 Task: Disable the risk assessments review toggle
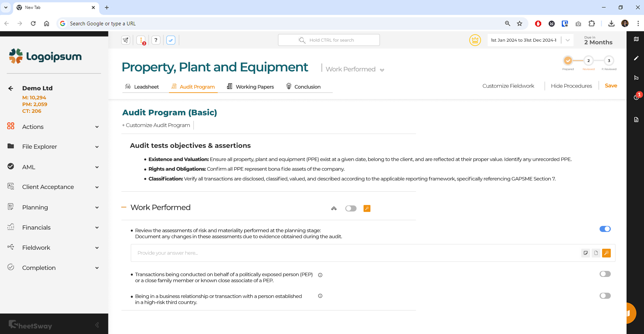point(605,229)
